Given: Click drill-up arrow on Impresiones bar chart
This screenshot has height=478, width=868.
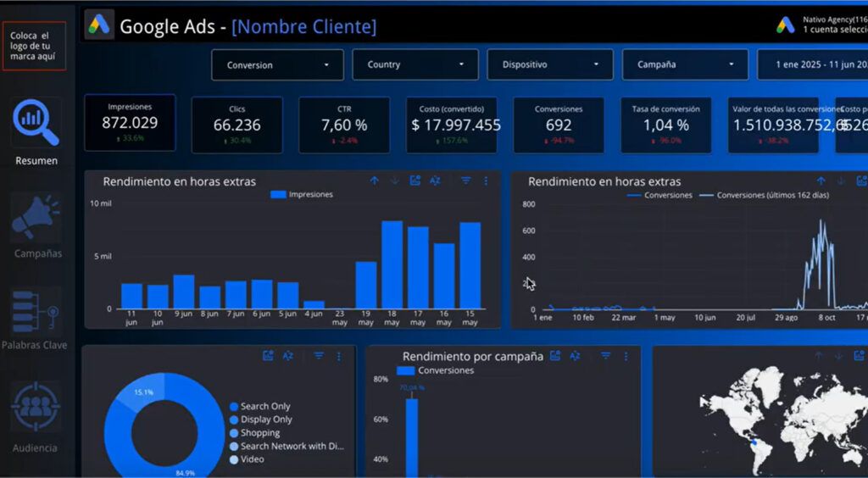Looking at the screenshot, I should point(374,181).
